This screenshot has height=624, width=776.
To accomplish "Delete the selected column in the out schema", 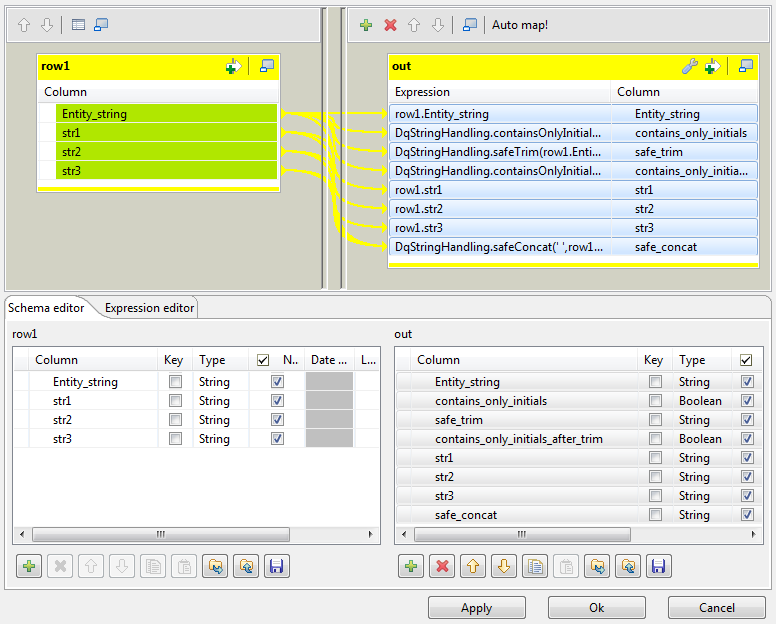I will click(x=441, y=567).
